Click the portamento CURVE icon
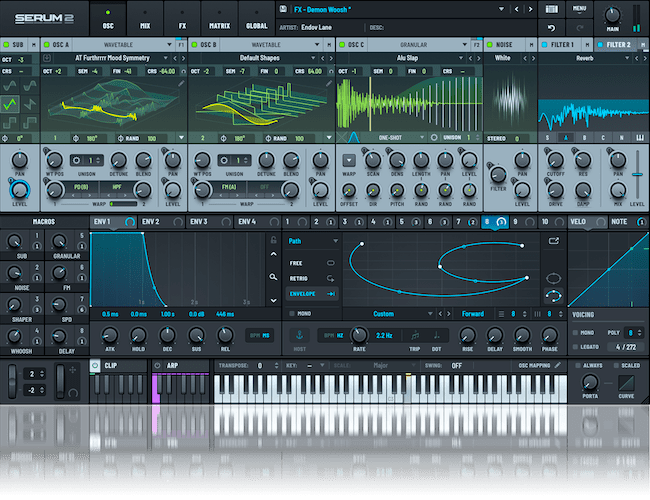Viewport: 650px width, 500px height. (x=626, y=383)
